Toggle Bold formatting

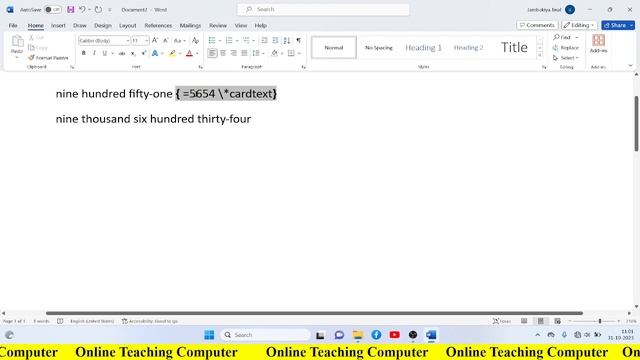[84, 53]
